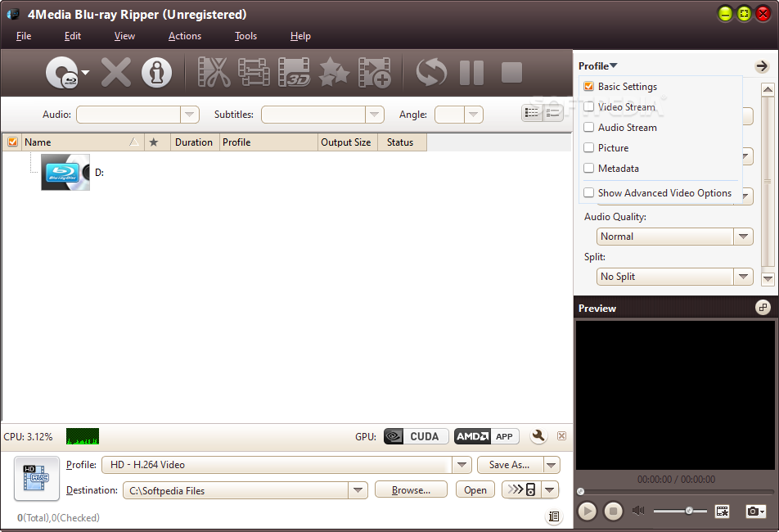Open the Profile panel dropdown menu
Viewport: 779px width, 532px height.
click(597, 66)
